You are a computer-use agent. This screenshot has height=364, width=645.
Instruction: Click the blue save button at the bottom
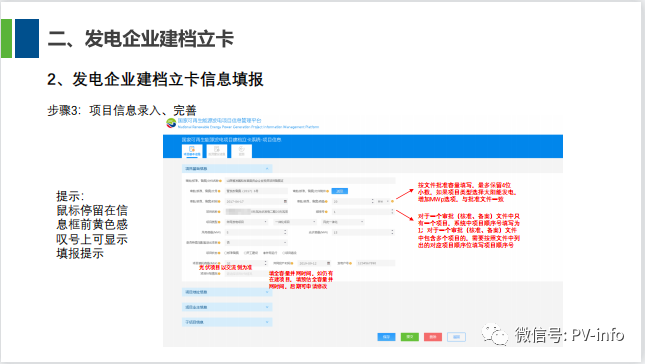386,337
